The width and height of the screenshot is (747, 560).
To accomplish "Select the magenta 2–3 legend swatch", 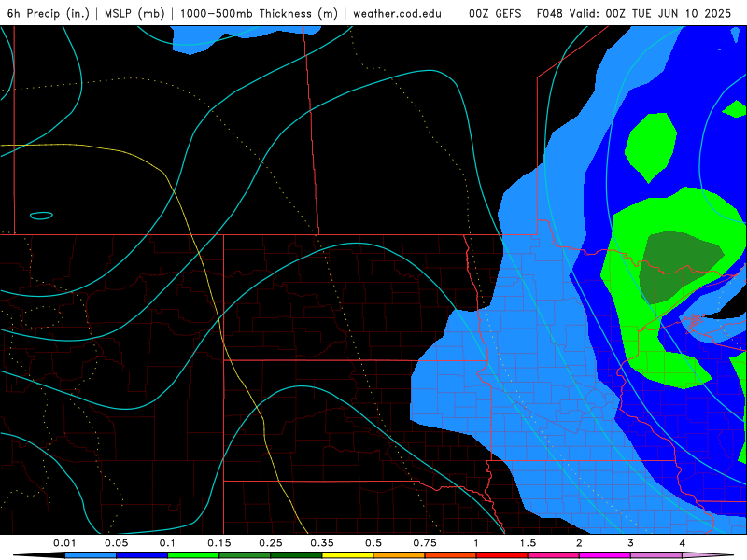I will (605, 555).
